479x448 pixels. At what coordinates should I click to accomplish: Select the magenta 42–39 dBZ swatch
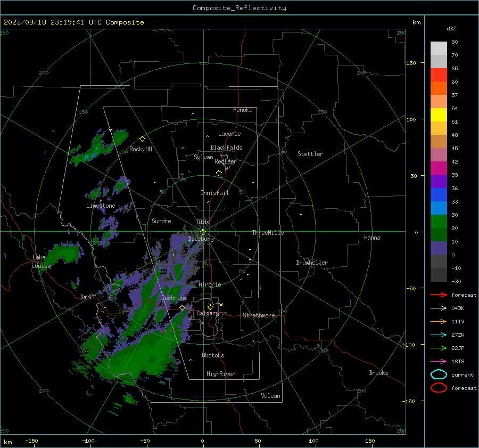tap(439, 168)
